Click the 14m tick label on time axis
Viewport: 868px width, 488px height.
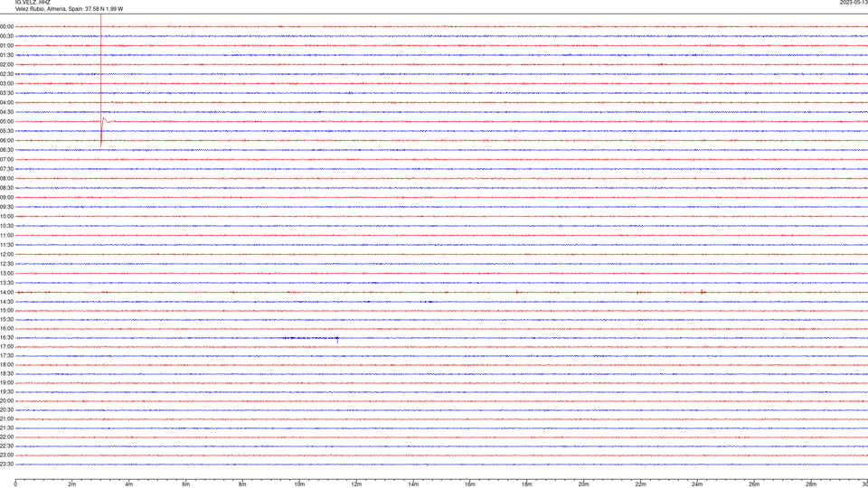(413, 484)
